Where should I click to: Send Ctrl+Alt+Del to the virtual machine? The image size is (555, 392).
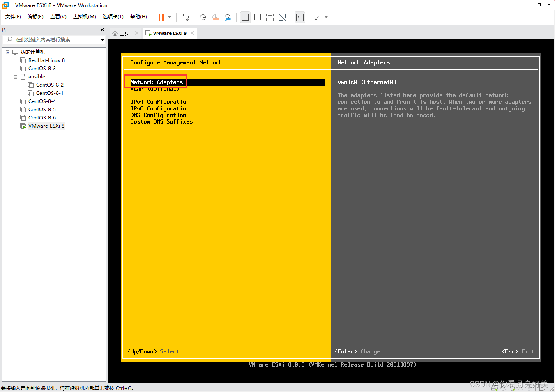pyautogui.click(x=185, y=17)
